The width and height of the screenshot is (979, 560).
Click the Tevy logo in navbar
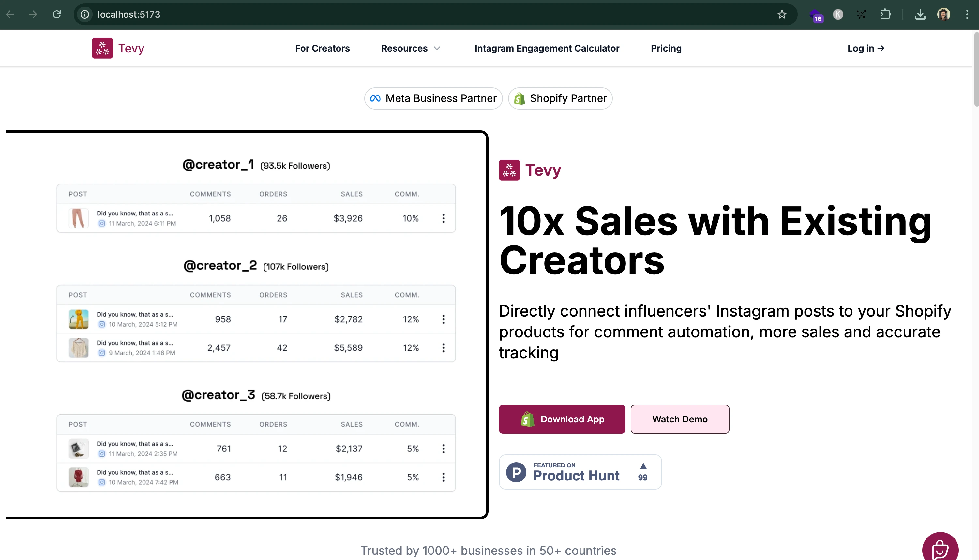(x=118, y=48)
